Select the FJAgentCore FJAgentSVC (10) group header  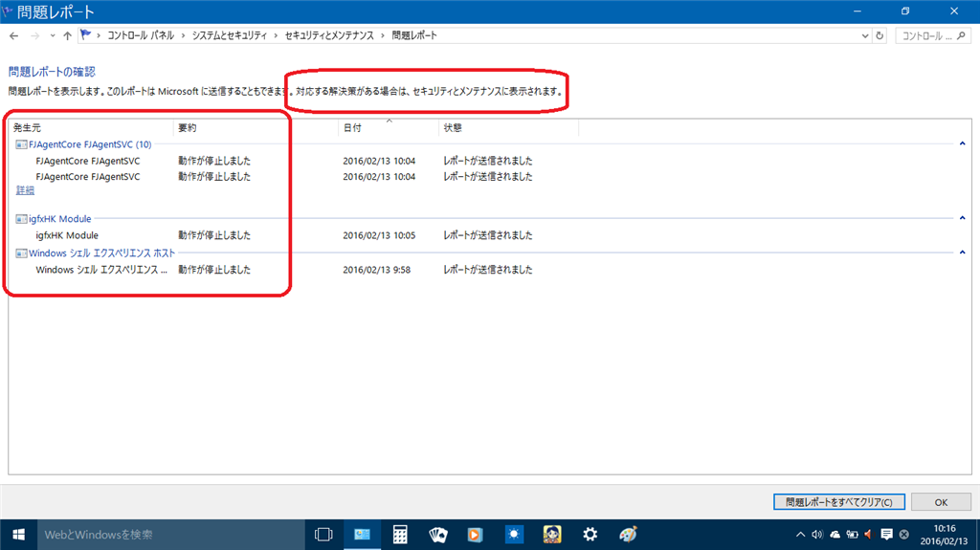click(x=90, y=144)
